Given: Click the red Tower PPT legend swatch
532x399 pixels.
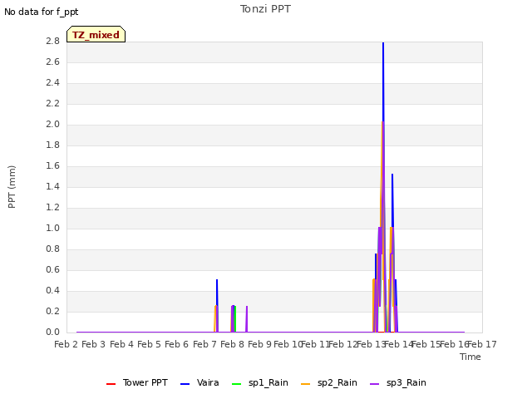Looking at the screenshot, I should point(111,384).
